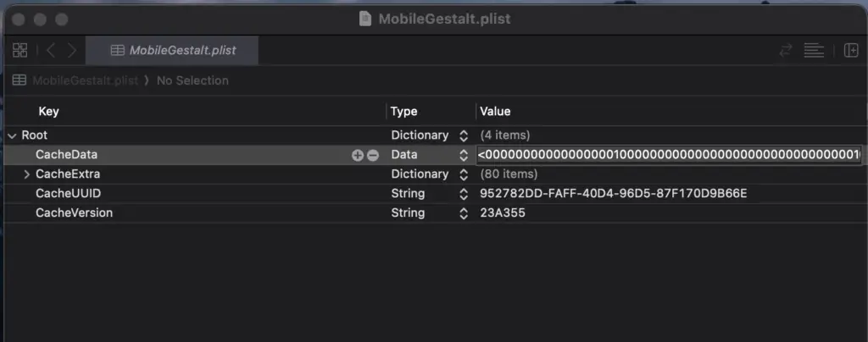Screen dimensions: 868x342
Task: Click the (4 items) value of Root
Action: [505, 135]
